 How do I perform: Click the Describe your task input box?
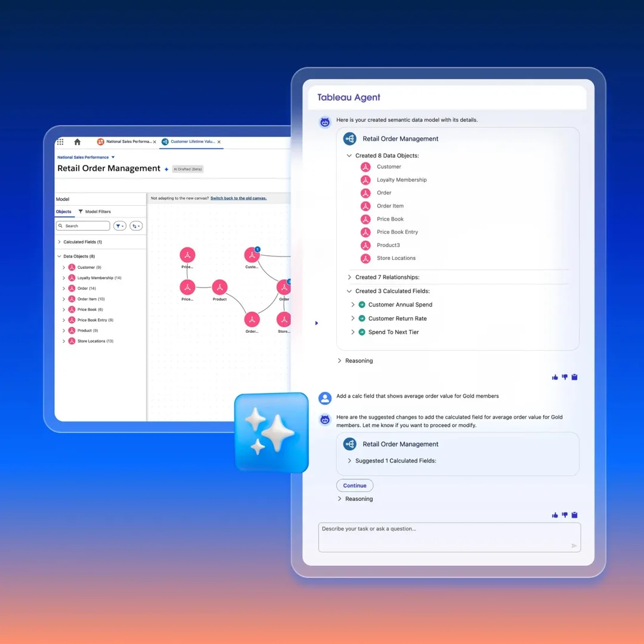[x=450, y=537]
